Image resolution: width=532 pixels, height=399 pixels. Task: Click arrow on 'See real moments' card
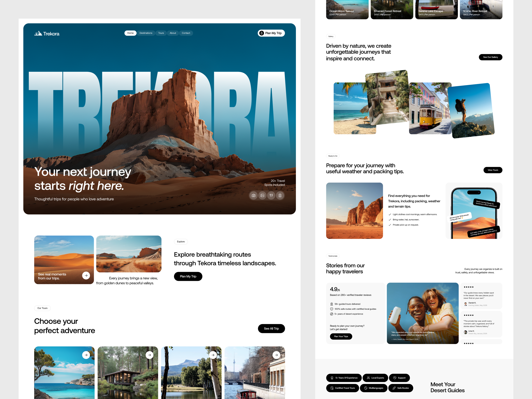pyautogui.click(x=86, y=275)
